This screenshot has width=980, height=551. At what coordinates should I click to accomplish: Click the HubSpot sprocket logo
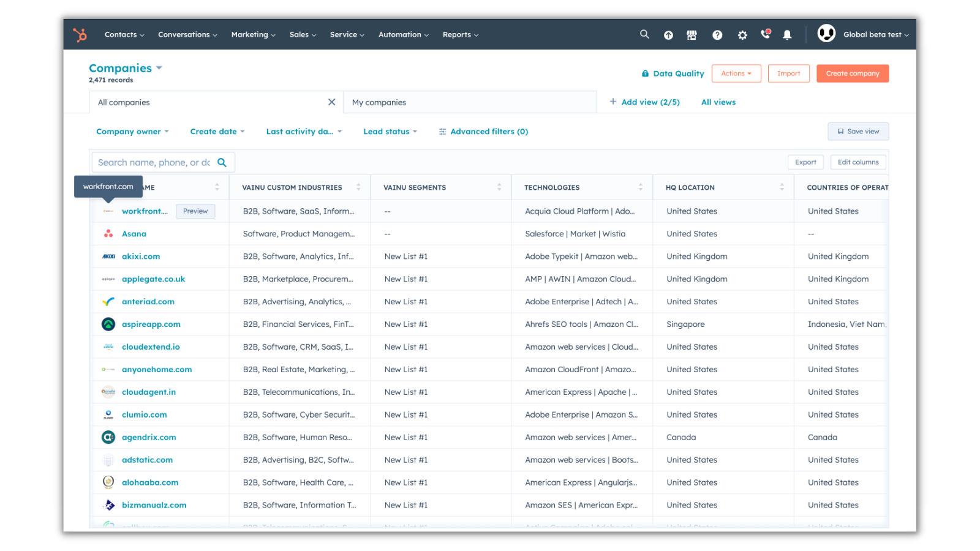(80, 35)
